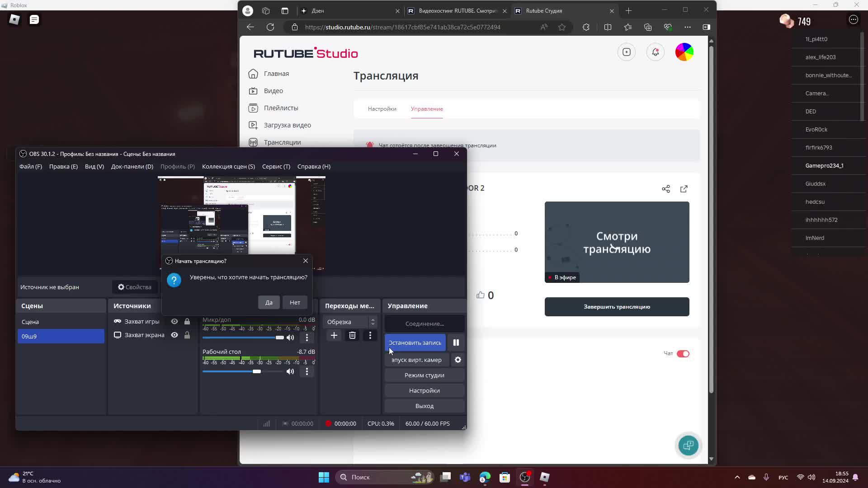Open Windows Start menu

(324, 477)
